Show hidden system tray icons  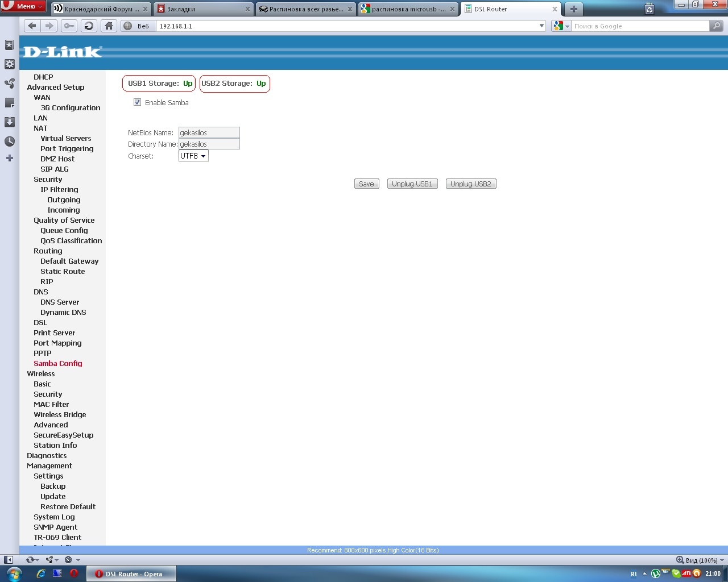click(644, 573)
